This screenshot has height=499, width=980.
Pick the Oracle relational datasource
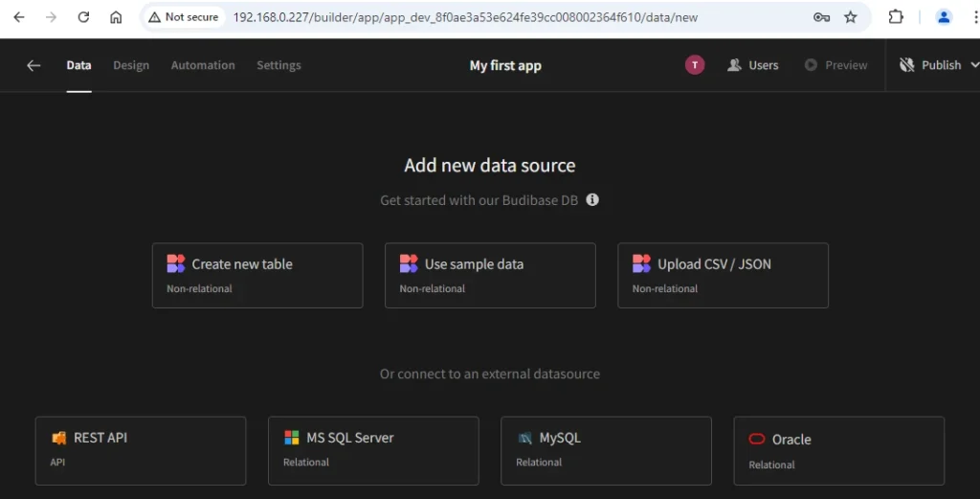838,451
